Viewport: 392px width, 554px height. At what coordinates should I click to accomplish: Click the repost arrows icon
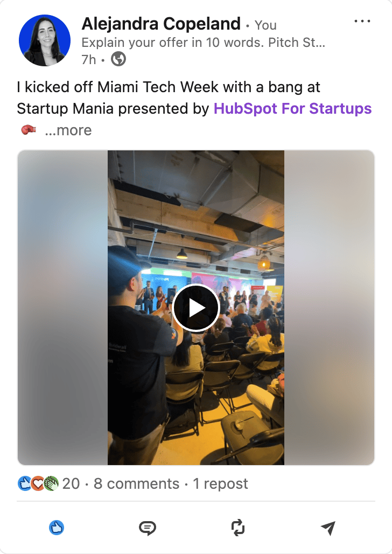click(x=237, y=528)
